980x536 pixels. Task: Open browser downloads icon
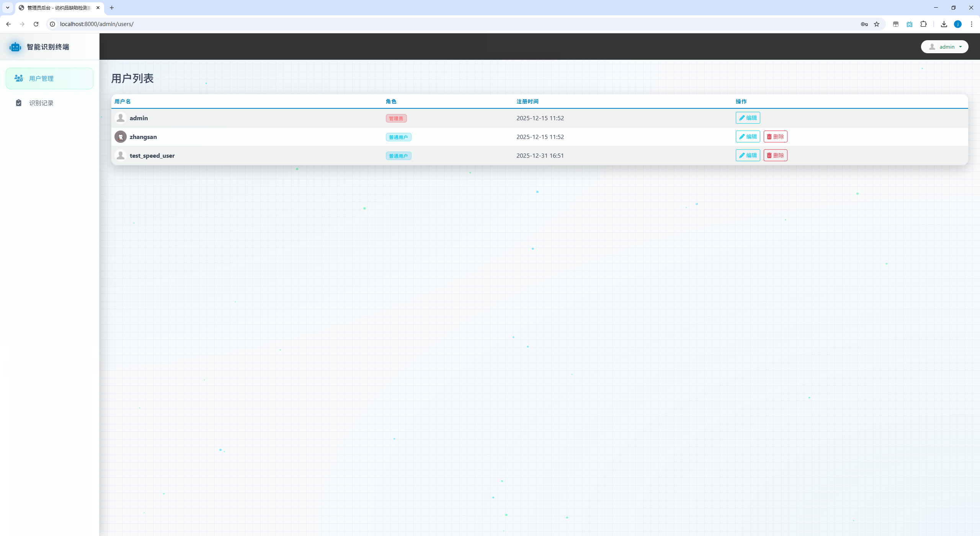pyautogui.click(x=944, y=24)
